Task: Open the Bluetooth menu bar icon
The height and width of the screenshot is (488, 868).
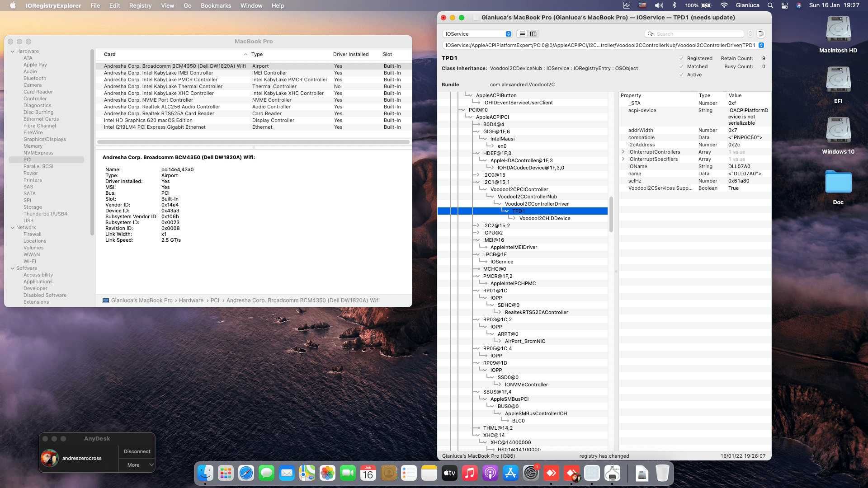Action: 674,5
